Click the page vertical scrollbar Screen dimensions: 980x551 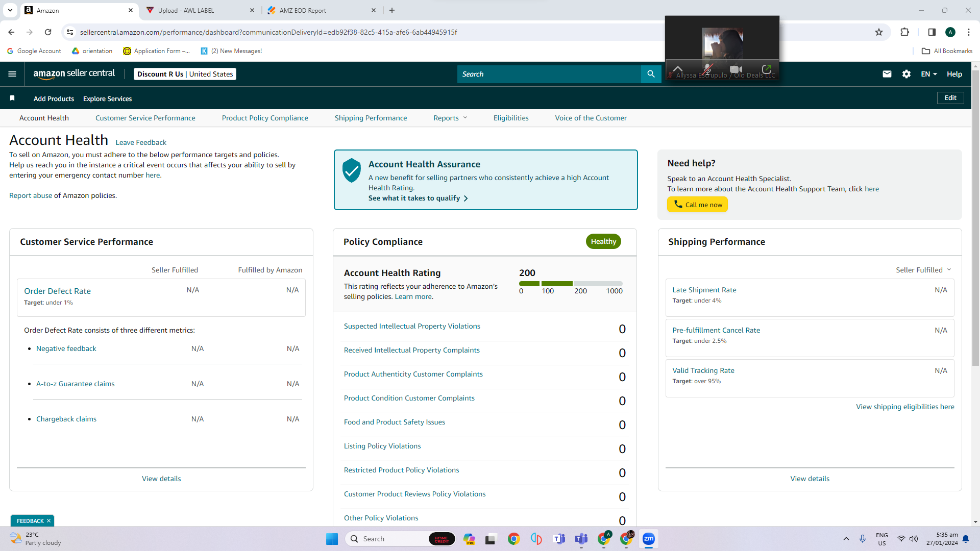click(x=975, y=218)
